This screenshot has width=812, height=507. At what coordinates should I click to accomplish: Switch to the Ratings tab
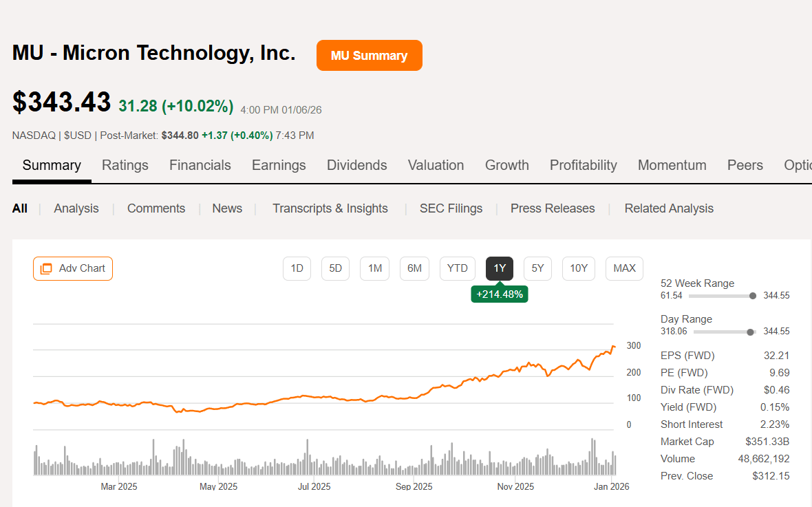coord(125,165)
